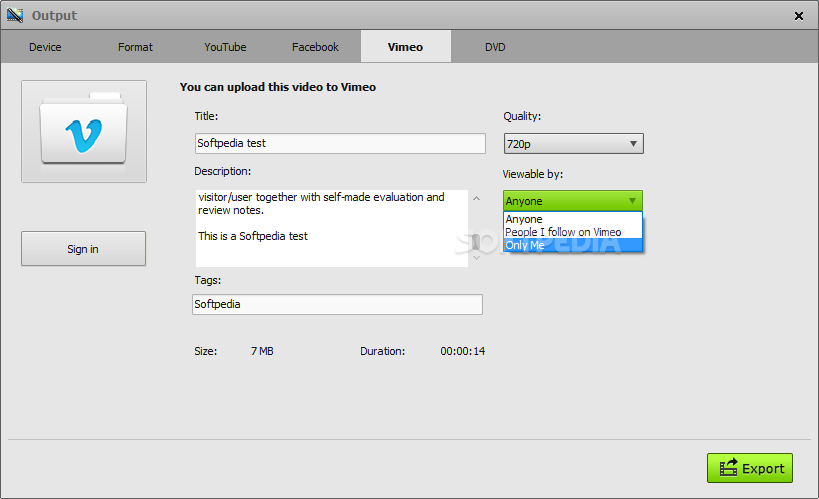
Task: Click the '00:00:14' duration value
Action: [462, 351]
